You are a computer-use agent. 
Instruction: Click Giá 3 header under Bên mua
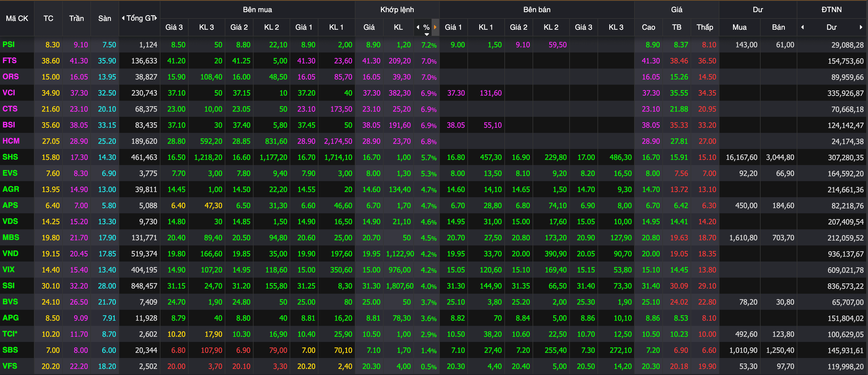[x=174, y=27]
